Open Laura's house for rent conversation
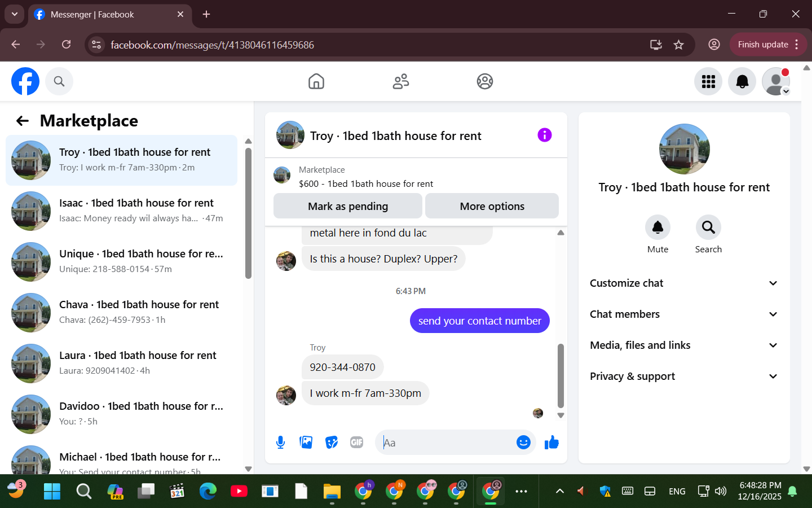This screenshot has height=508, width=812. tap(121, 364)
